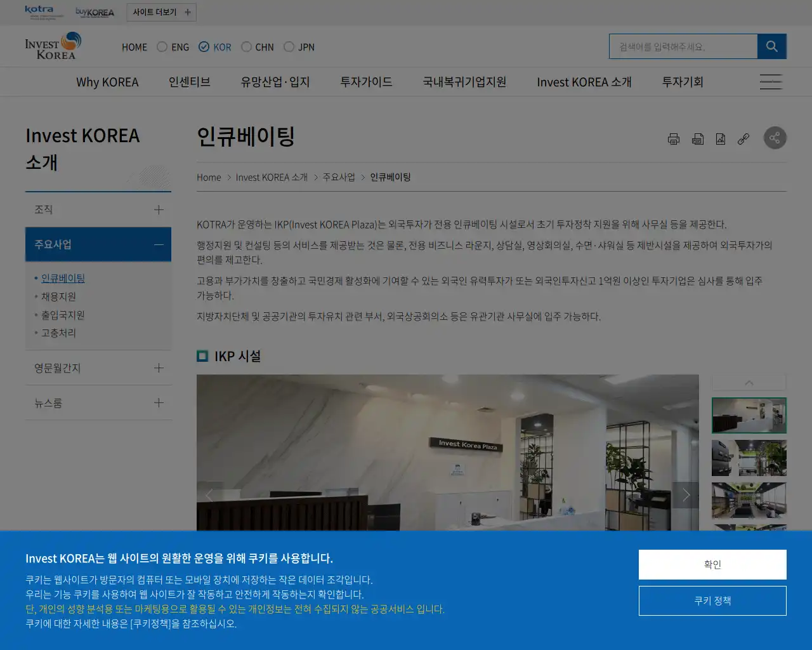
Task: Click the print icon next to page title
Action: pos(674,138)
